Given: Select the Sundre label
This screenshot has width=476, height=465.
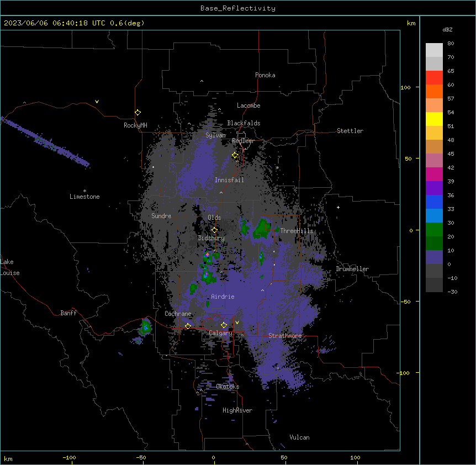Looking at the screenshot, I should pos(161,216).
